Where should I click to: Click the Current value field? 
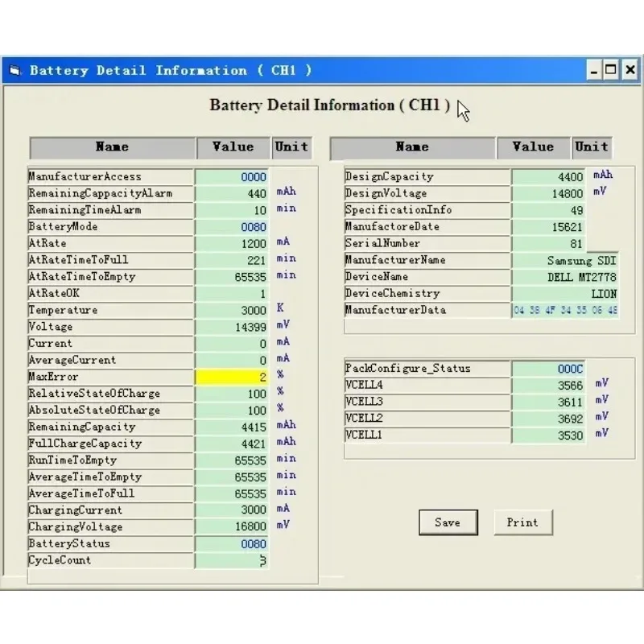(232, 344)
